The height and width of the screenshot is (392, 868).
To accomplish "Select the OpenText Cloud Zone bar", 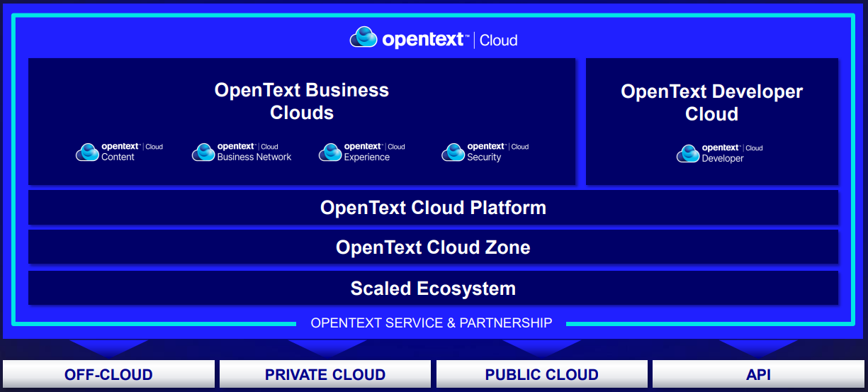I will [433, 247].
